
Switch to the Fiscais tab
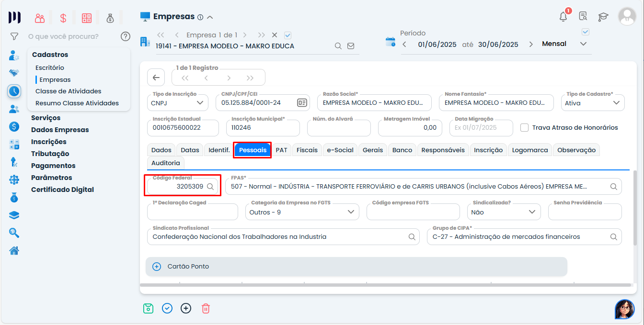307,150
